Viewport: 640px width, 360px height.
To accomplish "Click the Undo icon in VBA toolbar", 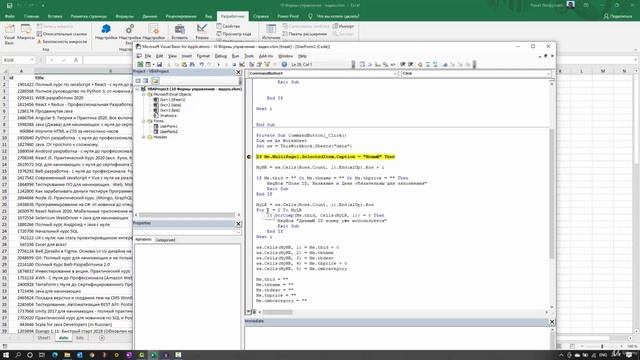I will pos(202,64).
